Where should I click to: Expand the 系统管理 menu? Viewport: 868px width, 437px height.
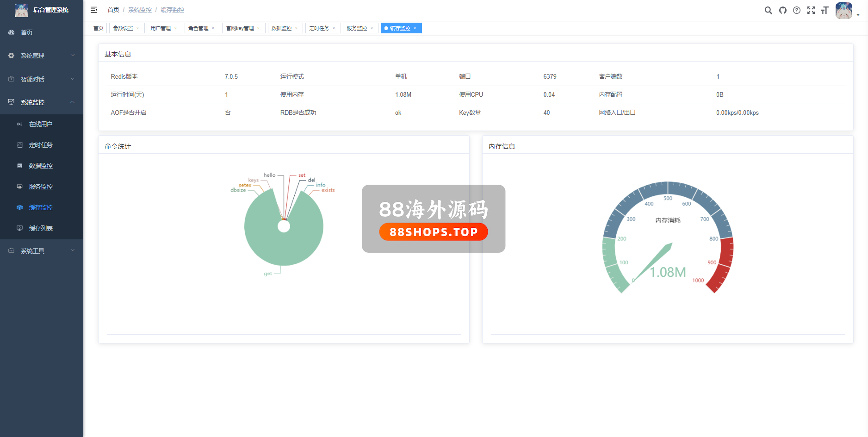[x=42, y=56]
